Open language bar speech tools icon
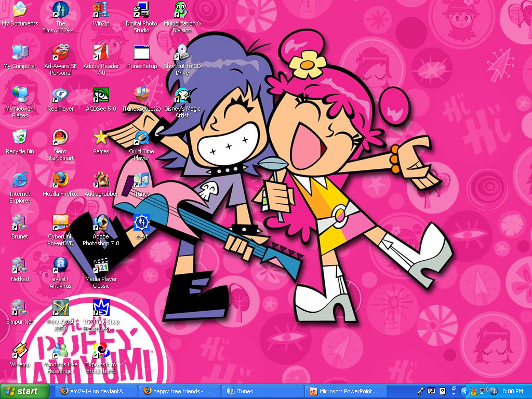The image size is (532, 399). 431,391
